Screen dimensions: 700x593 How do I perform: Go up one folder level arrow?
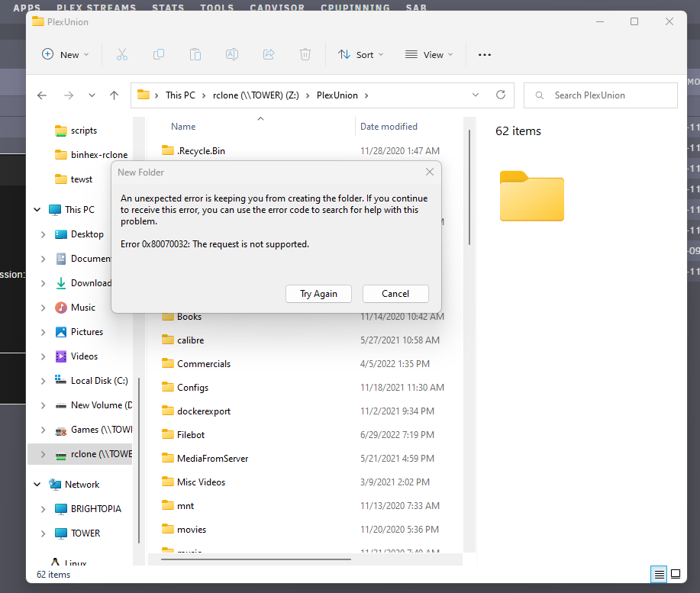point(114,95)
